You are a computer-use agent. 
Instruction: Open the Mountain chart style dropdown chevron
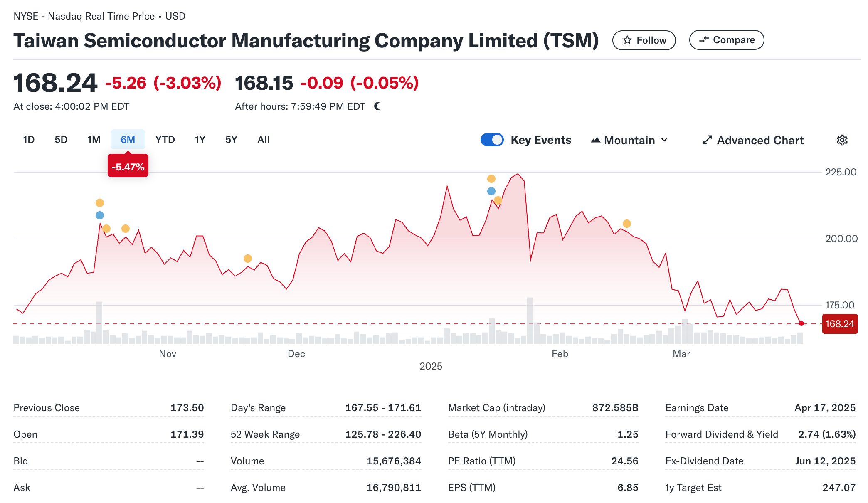tap(664, 140)
